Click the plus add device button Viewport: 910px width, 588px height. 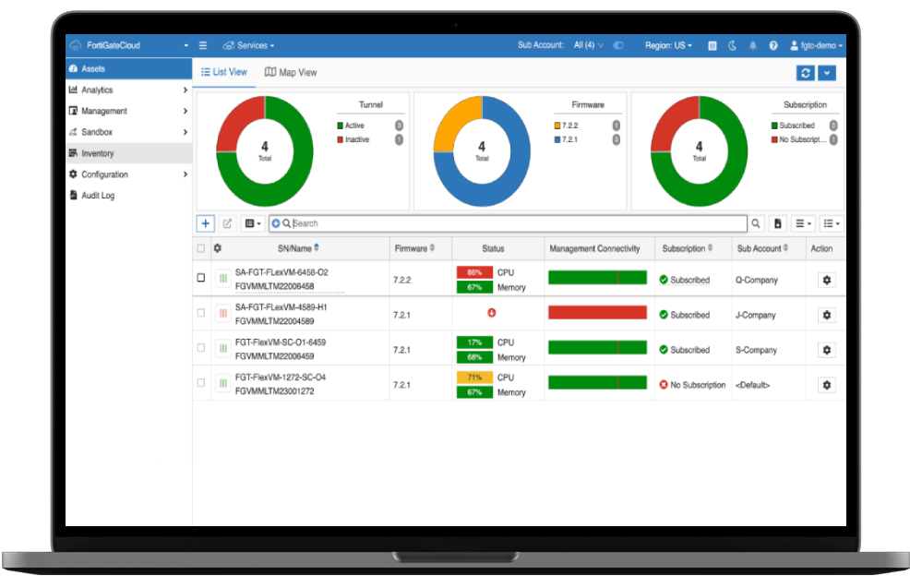(206, 223)
